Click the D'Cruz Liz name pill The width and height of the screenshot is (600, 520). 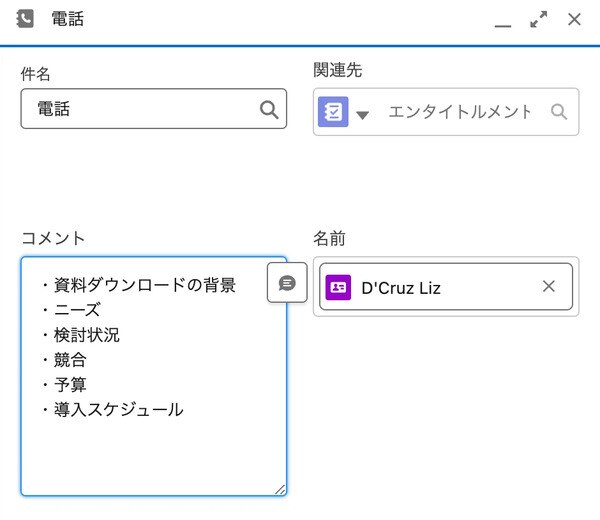pos(446,287)
